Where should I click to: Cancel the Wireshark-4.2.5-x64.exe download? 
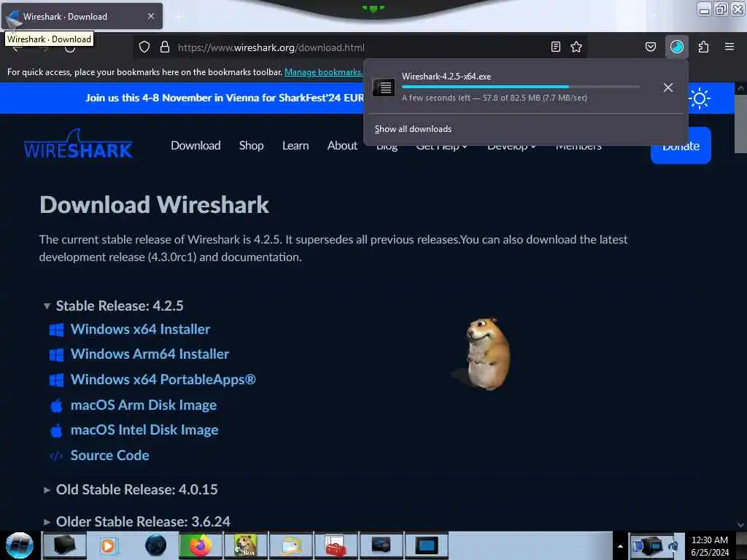(668, 87)
